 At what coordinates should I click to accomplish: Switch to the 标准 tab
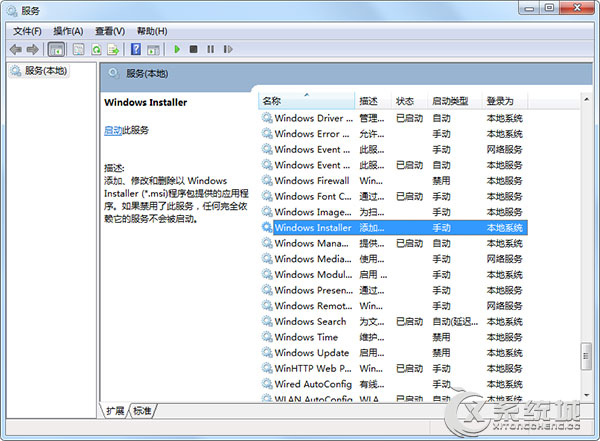(x=142, y=411)
